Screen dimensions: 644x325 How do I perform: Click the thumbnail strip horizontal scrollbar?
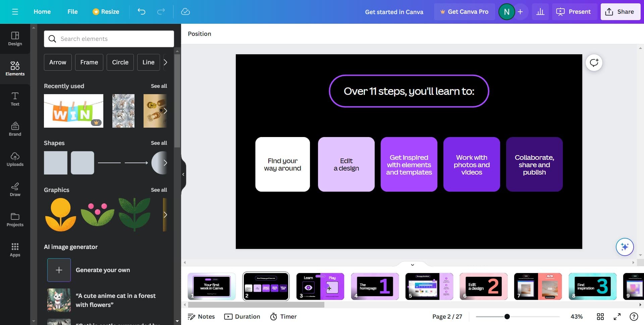(256, 305)
